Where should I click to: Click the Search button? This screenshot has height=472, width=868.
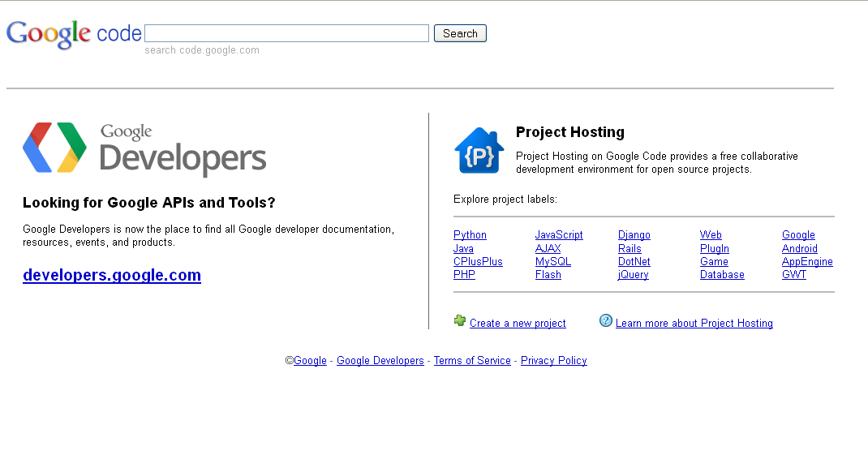460,33
